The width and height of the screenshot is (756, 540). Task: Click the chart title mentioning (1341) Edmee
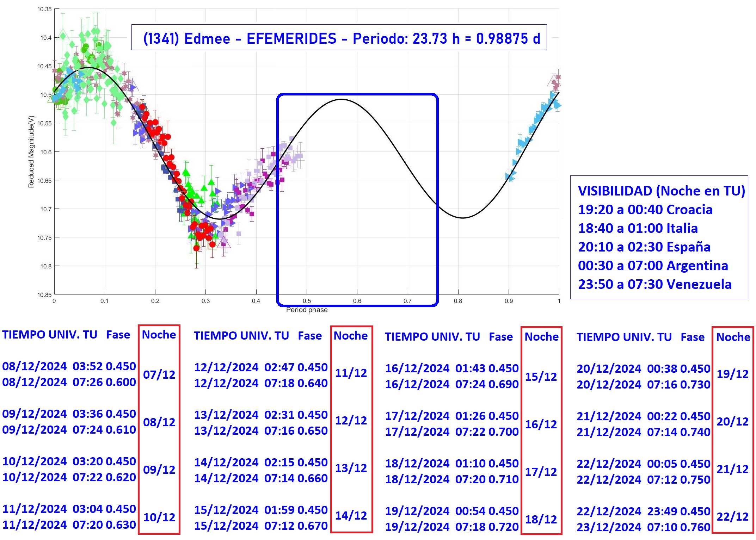click(x=341, y=38)
